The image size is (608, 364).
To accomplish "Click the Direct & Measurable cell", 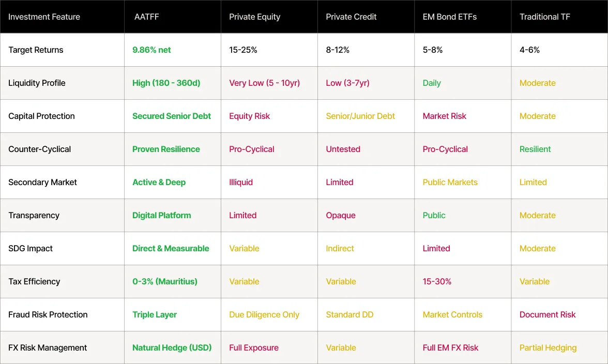I will click(171, 248).
